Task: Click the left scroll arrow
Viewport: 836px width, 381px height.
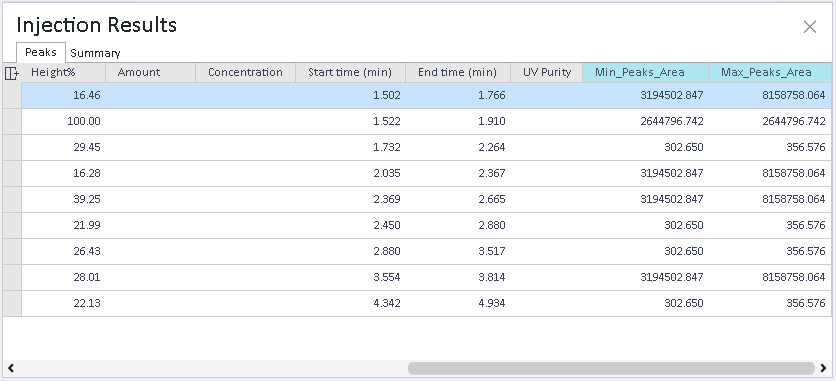Action: (10, 368)
